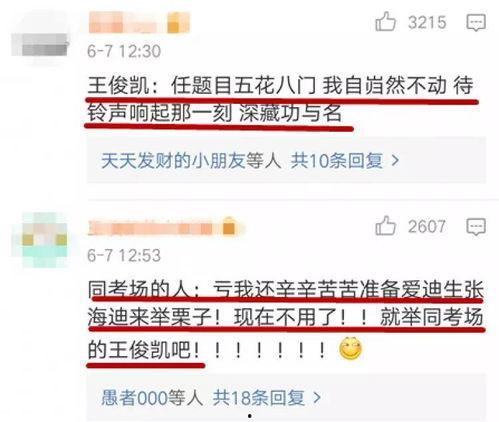This screenshot has height=422, width=499.
Task: Select the 3215 like count
Action: (x=427, y=22)
